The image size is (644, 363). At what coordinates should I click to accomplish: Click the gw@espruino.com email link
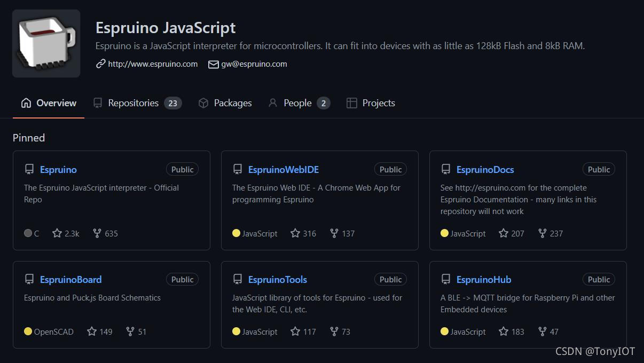point(254,64)
